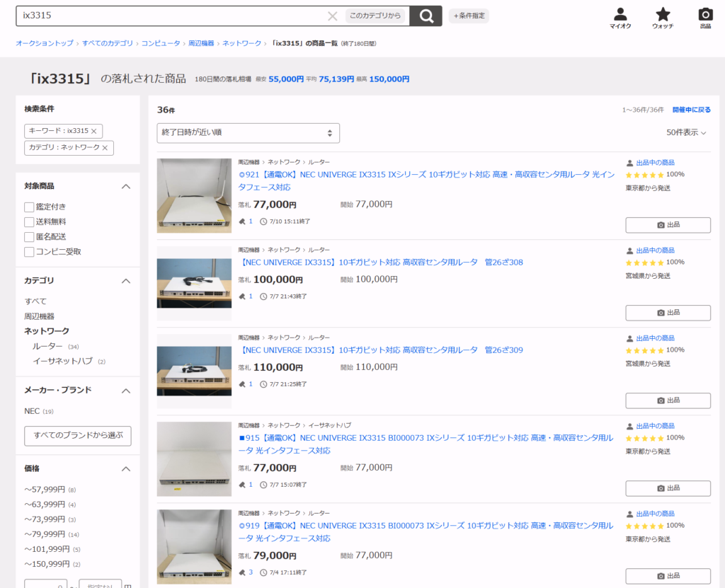Remove the カテゴリ: ネットワーク filter tag
Screen dimensions: 725x588
pos(105,148)
